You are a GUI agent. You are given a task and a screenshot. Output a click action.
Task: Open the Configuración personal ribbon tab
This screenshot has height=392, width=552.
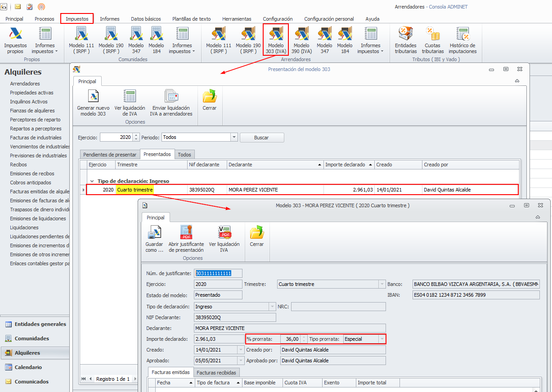coord(329,19)
